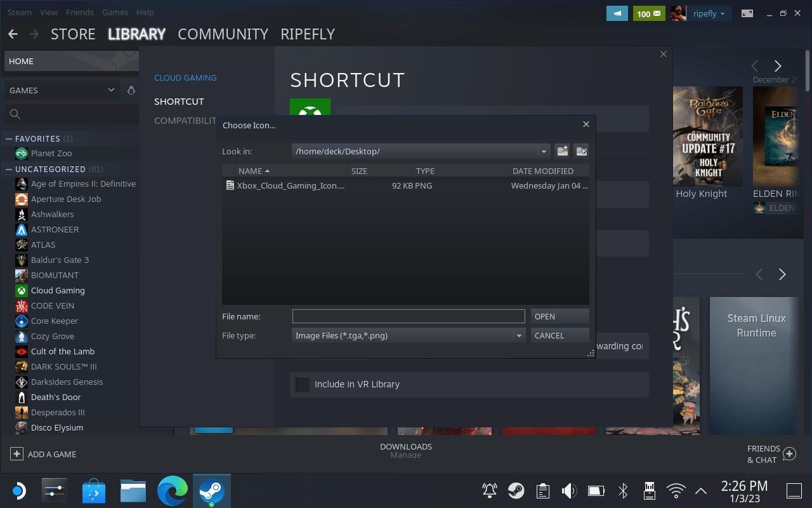Enable the Include in VR Library checkbox
This screenshot has height=508, width=812.
pos(303,384)
